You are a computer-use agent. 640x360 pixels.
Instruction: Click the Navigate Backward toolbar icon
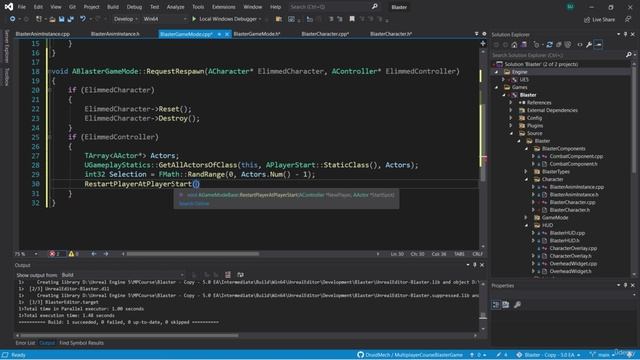13,19
